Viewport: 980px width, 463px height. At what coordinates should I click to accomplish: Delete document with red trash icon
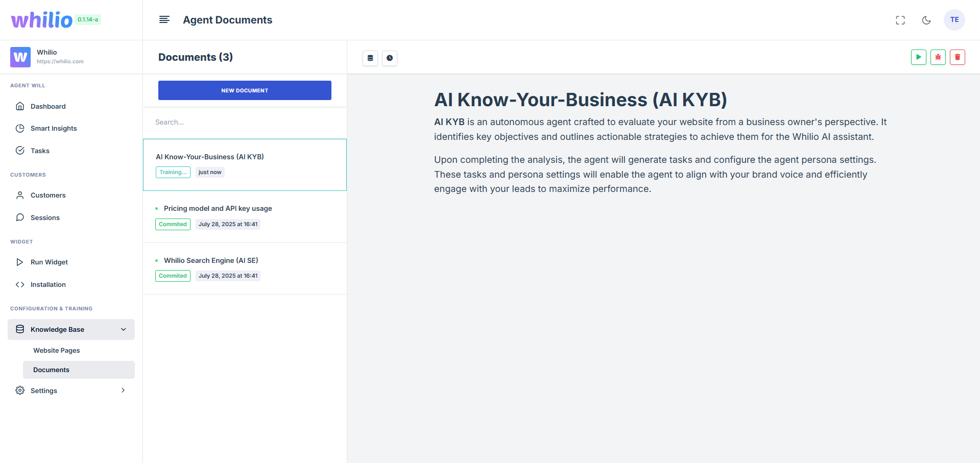(x=958, y=57)
